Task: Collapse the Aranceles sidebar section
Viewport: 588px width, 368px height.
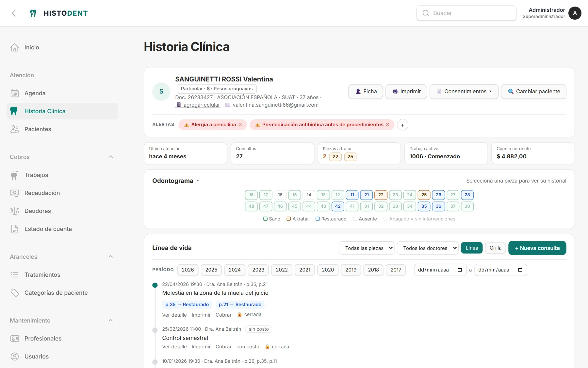Action: pos(111,257)
